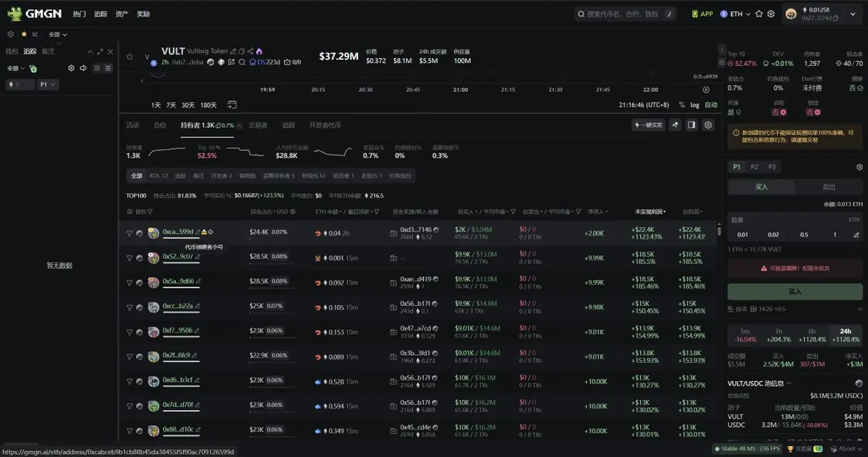The image size is (868, 457).
Task: Open settings gear in left tracking panel
Action: [71, 68]
